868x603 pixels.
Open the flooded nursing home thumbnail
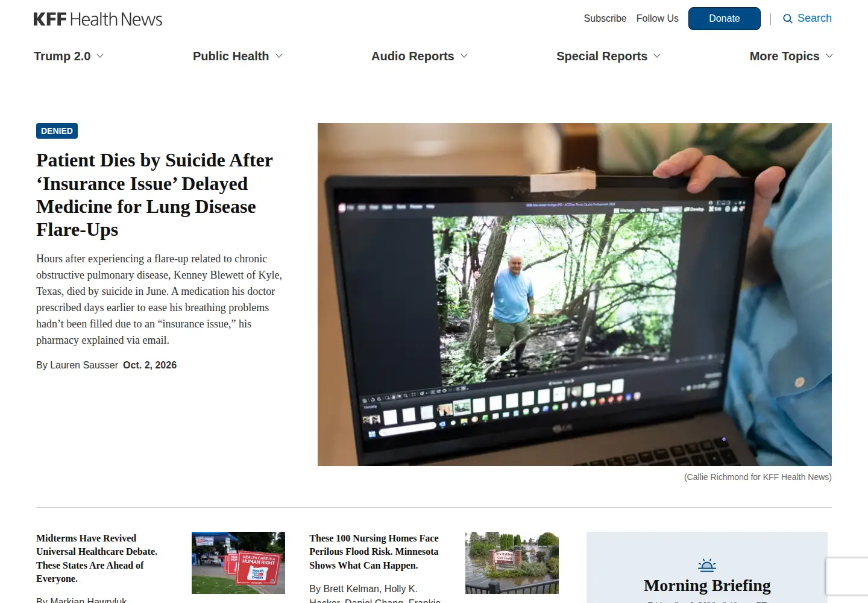coord(512,563)
